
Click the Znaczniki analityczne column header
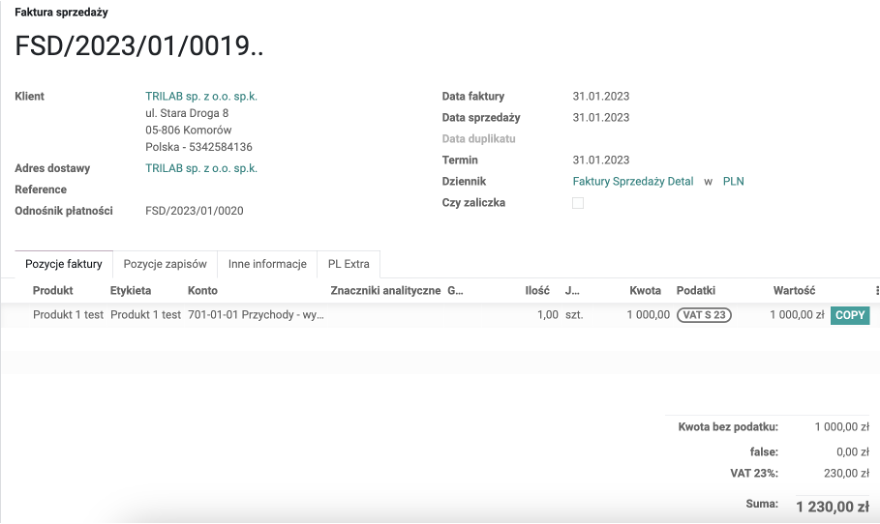(386, 291)
